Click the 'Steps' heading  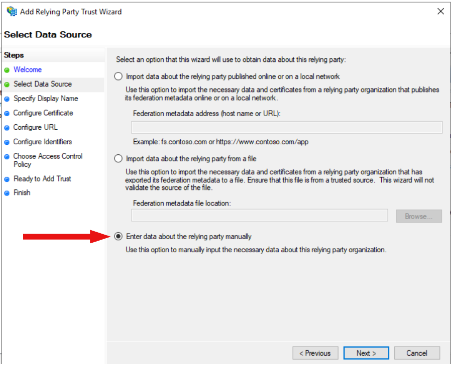tap(14, 55)
